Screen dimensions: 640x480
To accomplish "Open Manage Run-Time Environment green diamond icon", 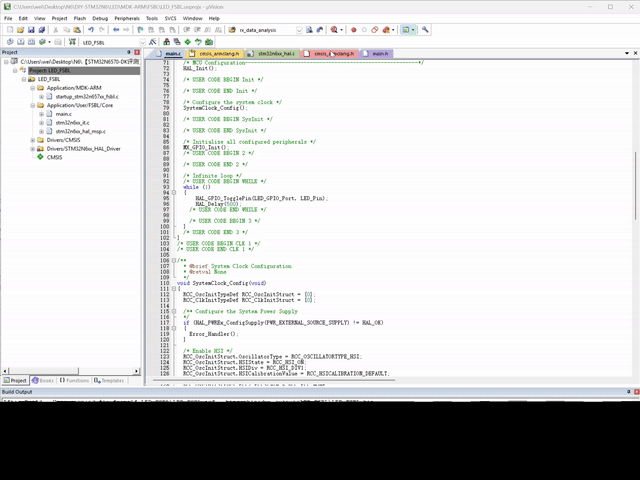I will (x=188, y=42).
